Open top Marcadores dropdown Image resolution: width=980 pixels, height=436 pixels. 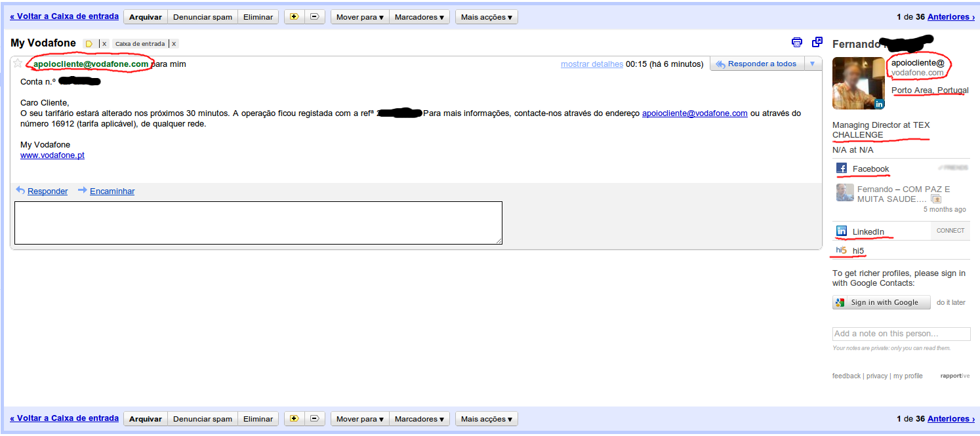419,17
